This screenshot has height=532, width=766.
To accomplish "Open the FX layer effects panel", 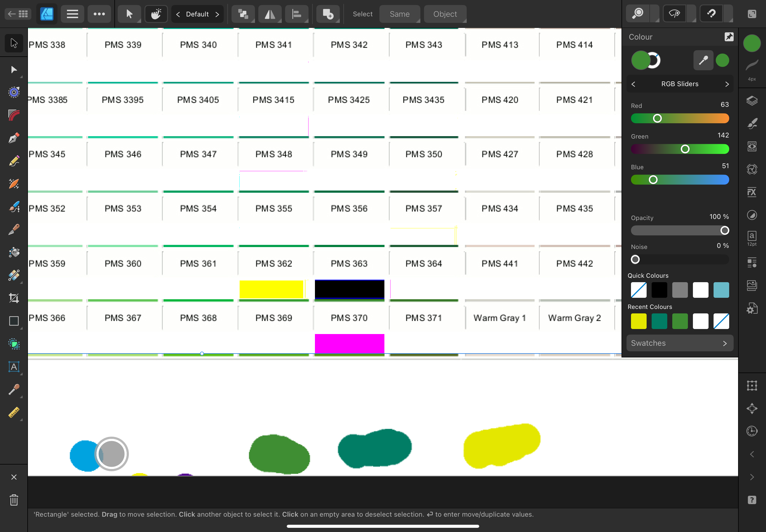I will click(x=752, y=192).
